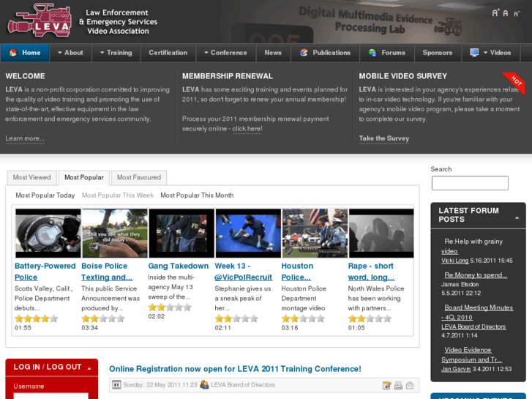The image size is (532, 399).
Task: Open Gang Takedown video title
Action: [178, 266]
